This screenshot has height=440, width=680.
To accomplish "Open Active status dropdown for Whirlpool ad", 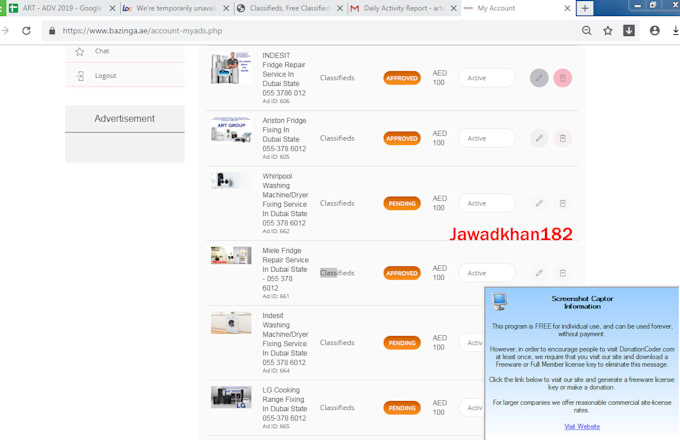I will click(x=487, y=203).
